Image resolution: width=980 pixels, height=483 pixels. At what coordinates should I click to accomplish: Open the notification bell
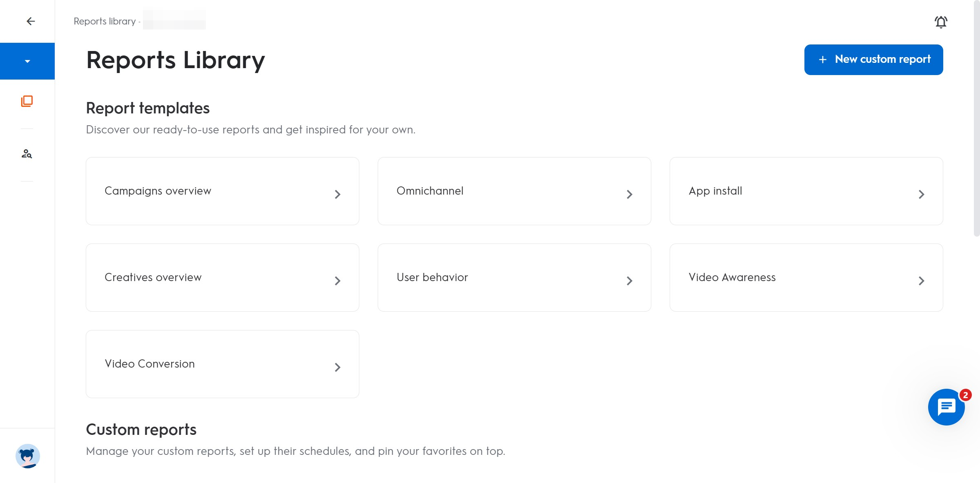coord(940,22)
